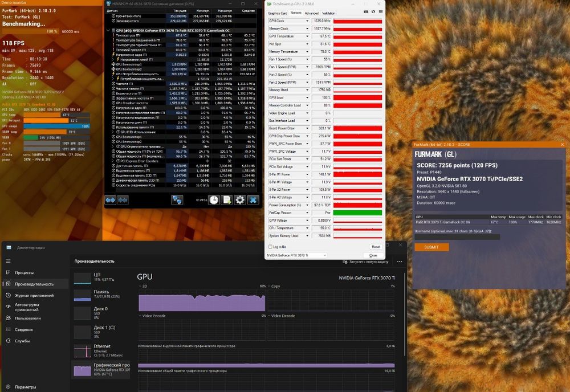
Task: Collapse the GPU [#0] sensor group in HWiNFO
Action: tap(108, 31)
